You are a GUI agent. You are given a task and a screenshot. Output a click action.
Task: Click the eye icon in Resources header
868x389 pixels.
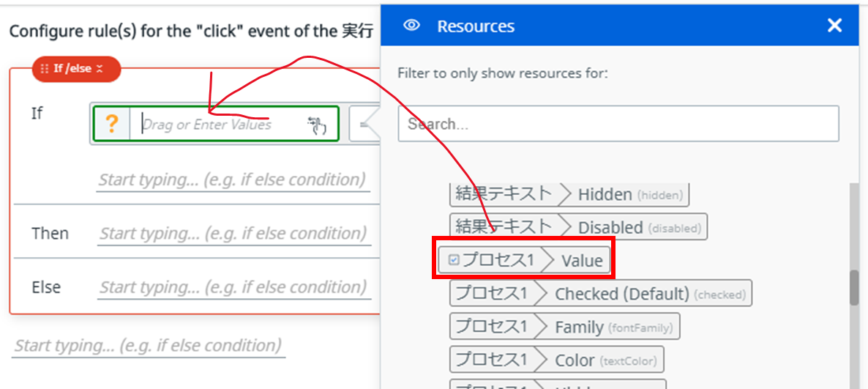coord(412,26)
